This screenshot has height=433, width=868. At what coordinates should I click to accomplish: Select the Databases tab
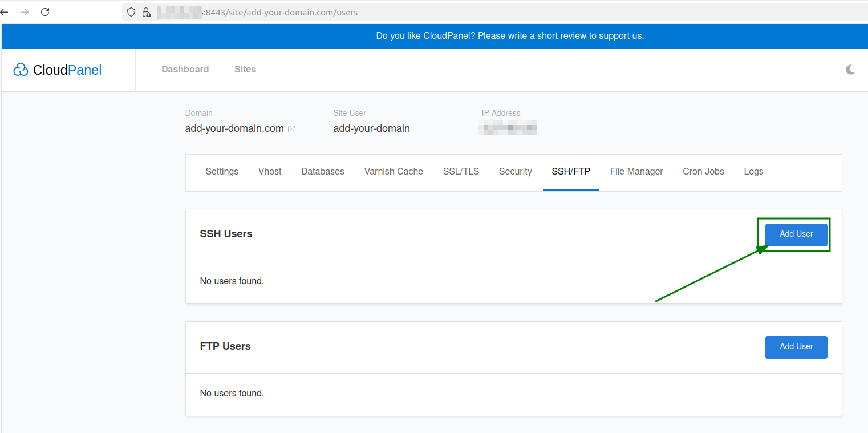point(323,172)
